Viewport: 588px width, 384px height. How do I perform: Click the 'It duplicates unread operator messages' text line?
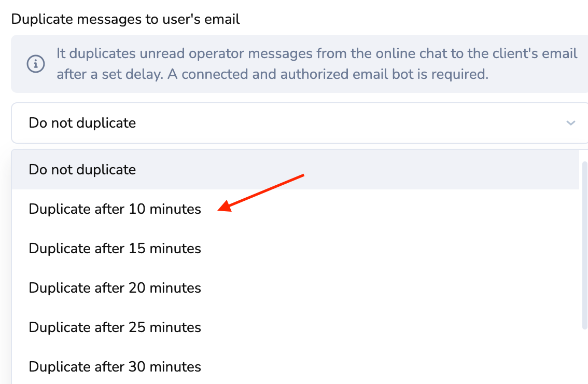coord(316,53)
